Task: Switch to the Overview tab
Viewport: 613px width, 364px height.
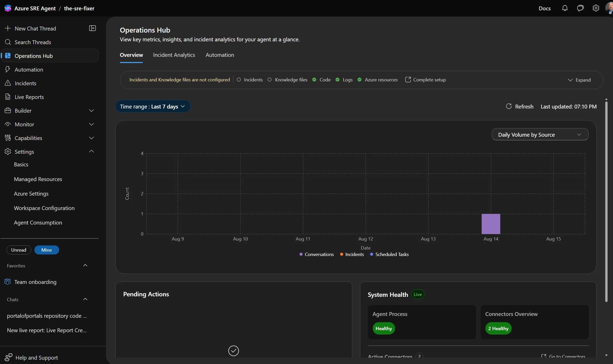Action: [131, 55]
